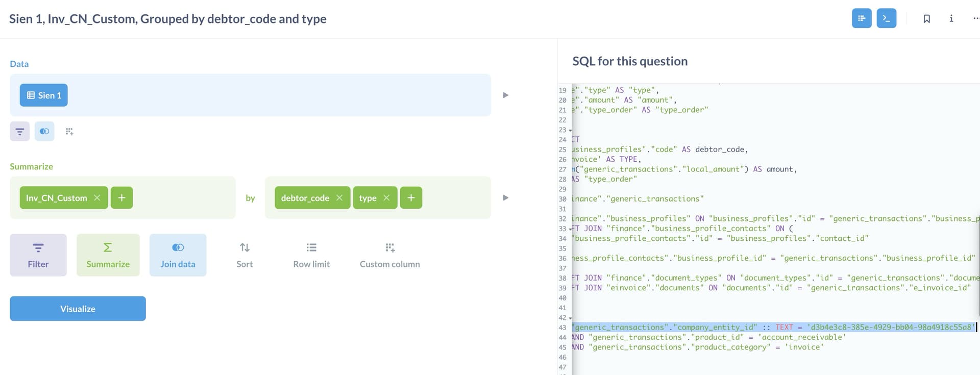Image resolution: width=980 pixels, height=375 pixels.
Task: Preview results of the Summarize step
Action: (x=505, y=198)
